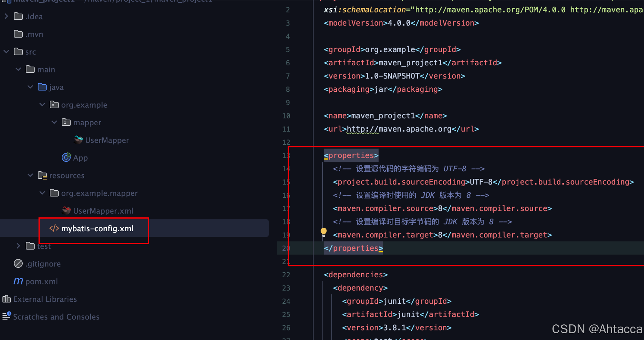Viewport: 644px width, 340px height.
Task: Select the .mvn folder entry
Action: [34, 34]
